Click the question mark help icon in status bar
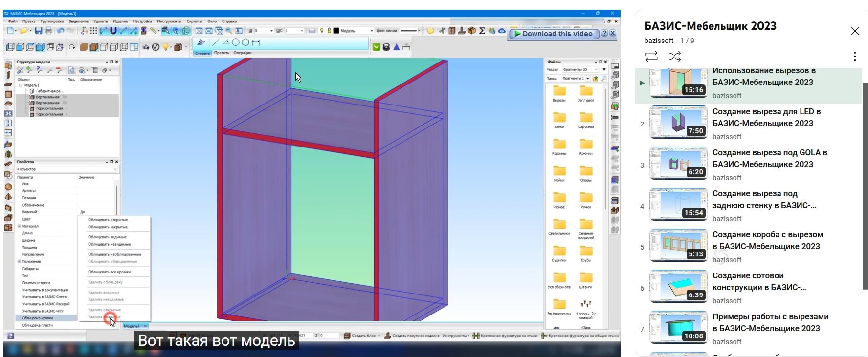This screenshot has height=357, width=868. pyautogui.click(x=11, y=336)
